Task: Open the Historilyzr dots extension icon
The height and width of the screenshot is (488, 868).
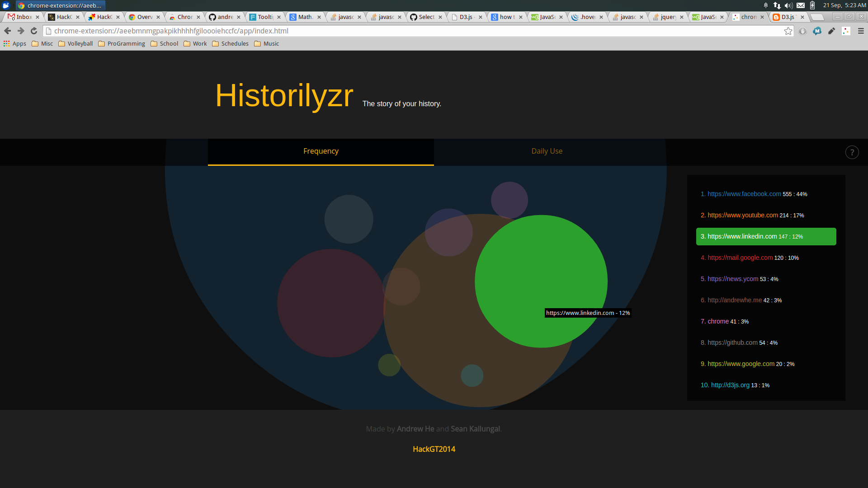Action: (x=846, y=31)
